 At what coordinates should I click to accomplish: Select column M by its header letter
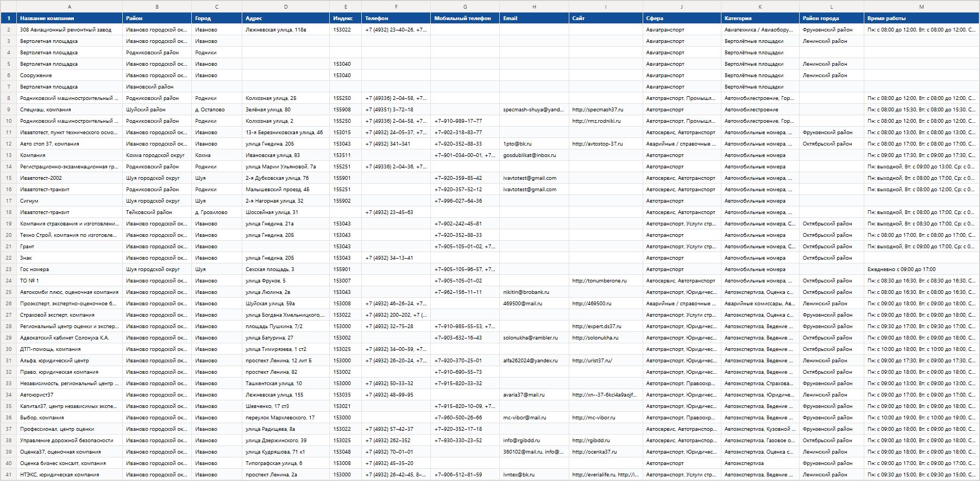pyautogui.click(x=921, y=7)
